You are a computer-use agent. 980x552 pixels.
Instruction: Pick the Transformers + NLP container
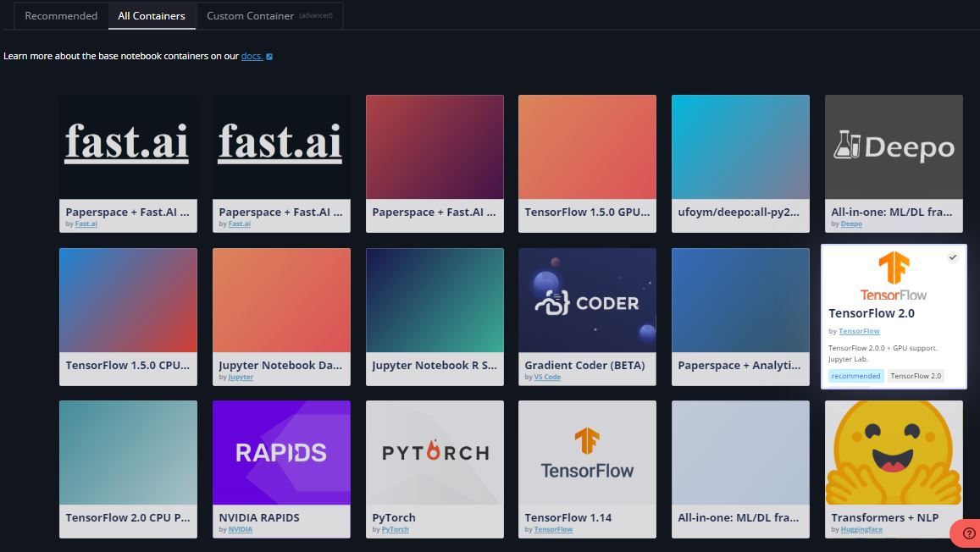[x=894, y=469]
